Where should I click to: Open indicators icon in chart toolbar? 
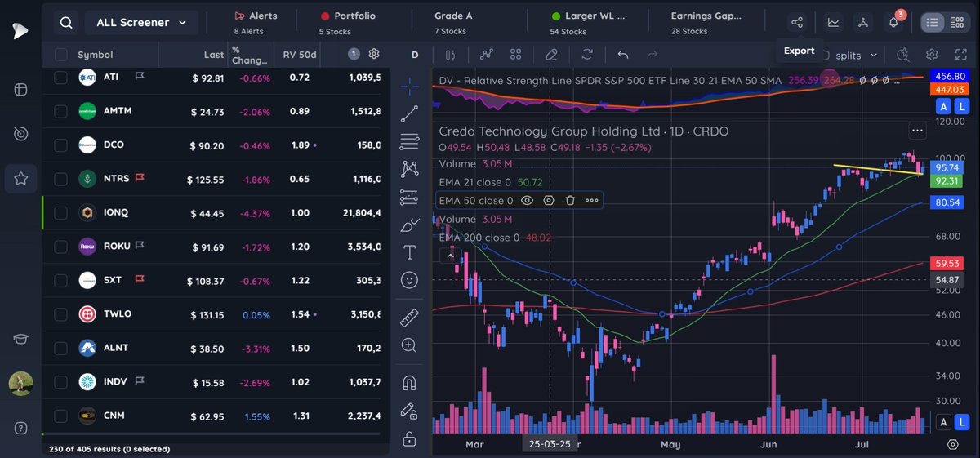click(488, 55)
